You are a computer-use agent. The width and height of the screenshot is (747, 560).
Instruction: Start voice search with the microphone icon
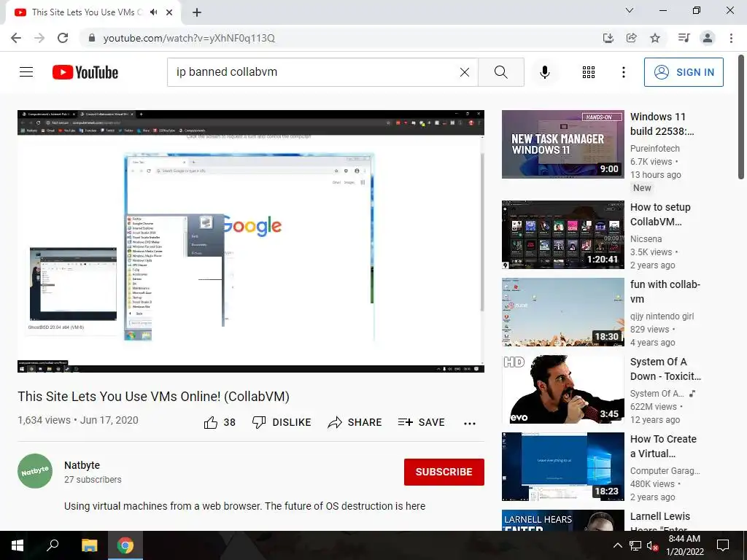pos(544,72)
